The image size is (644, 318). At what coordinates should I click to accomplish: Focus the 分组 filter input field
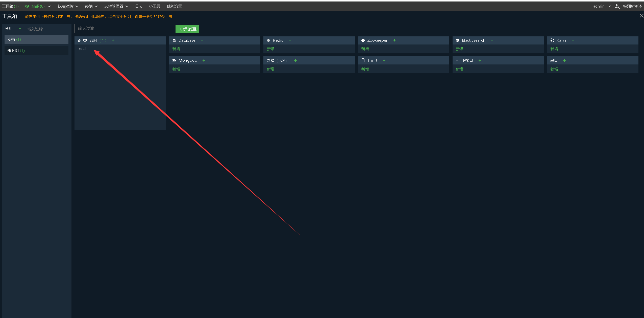coord(46,29)
